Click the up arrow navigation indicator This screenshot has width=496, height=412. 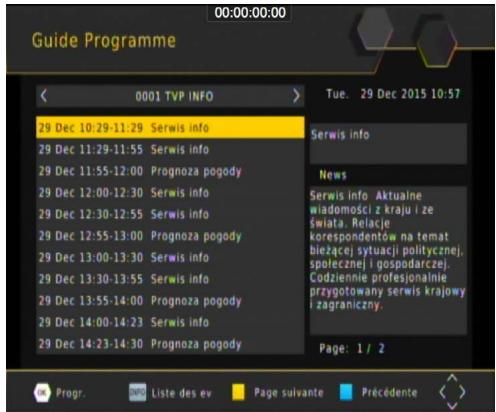[x=452, y=378]
